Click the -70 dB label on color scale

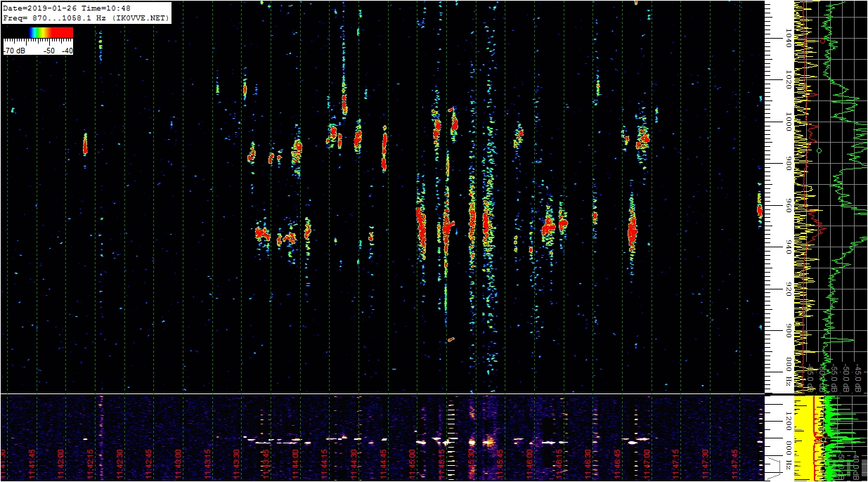coord(15,51)
